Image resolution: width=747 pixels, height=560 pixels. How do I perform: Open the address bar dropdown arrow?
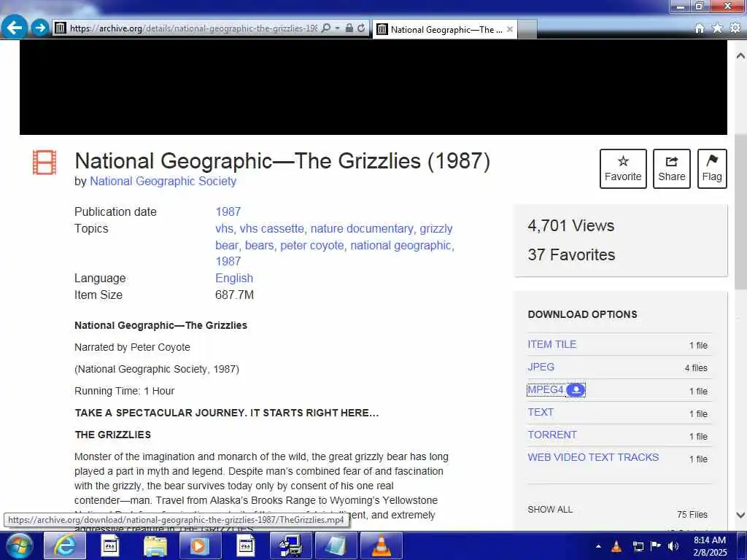337,28
